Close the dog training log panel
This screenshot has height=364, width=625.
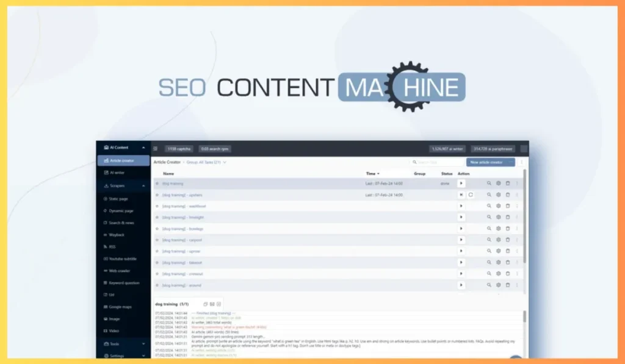(219, 304)
